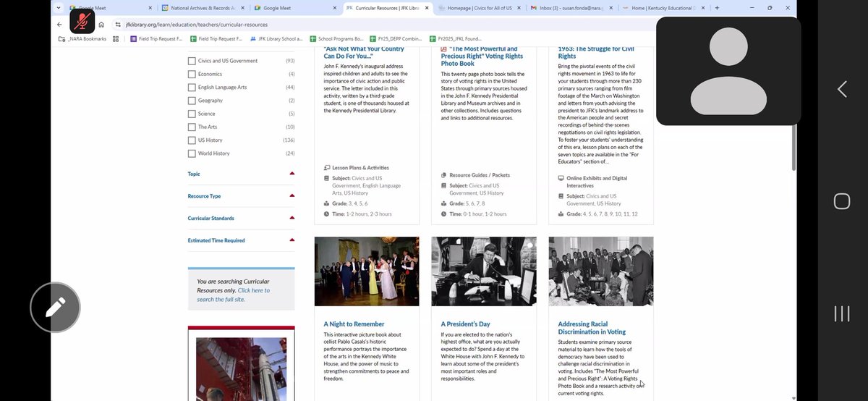Open the A Night to Remember title link

click(354, 324)
